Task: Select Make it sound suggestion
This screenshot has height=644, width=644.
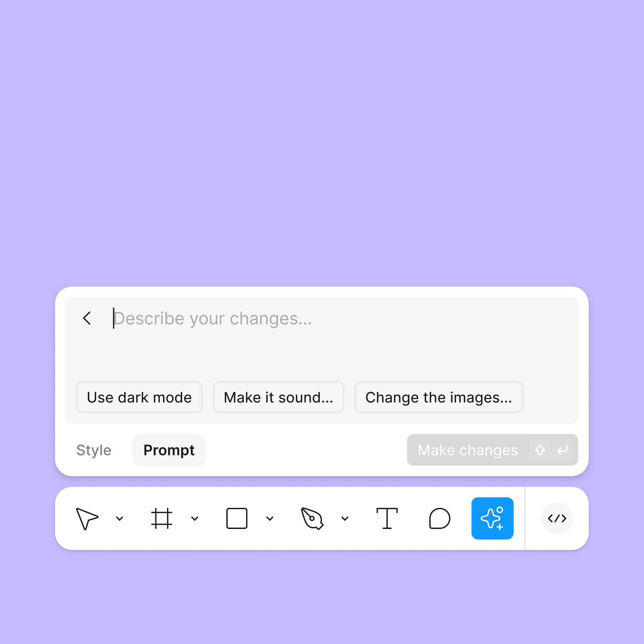Action: [x=278, y=397]
